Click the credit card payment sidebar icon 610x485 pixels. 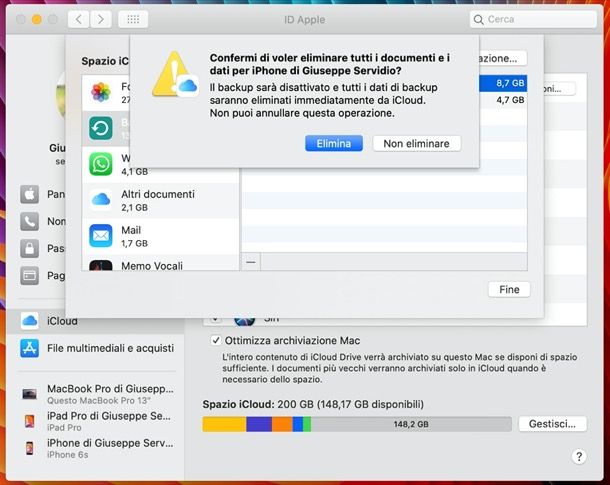click(30, 276)
